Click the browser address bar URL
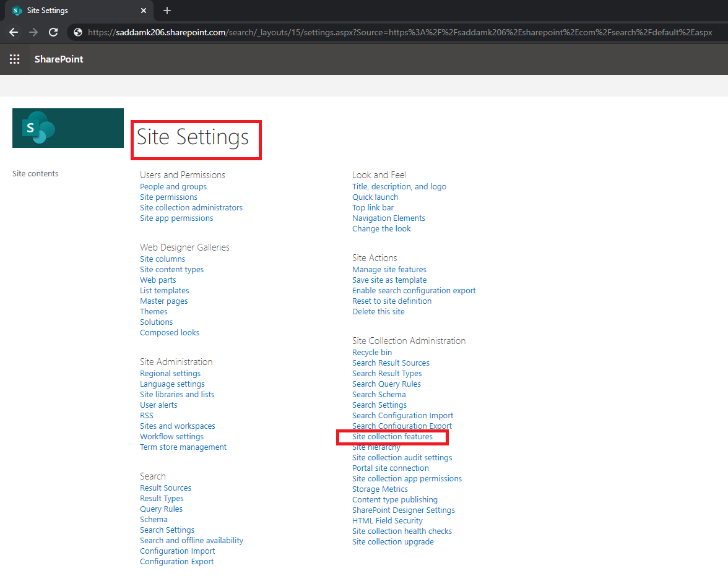728x576 pixels. click(400, 32)
